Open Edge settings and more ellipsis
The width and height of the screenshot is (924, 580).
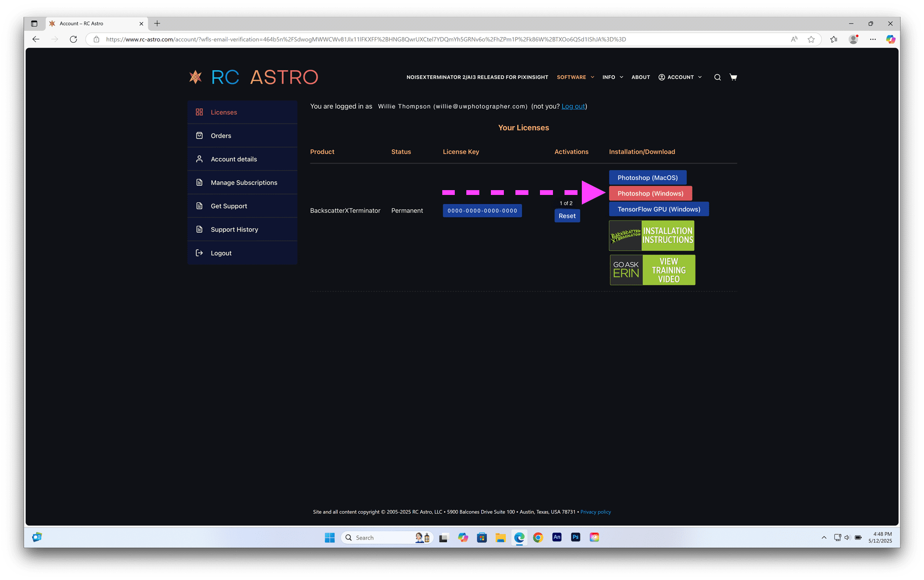point(873,39)
